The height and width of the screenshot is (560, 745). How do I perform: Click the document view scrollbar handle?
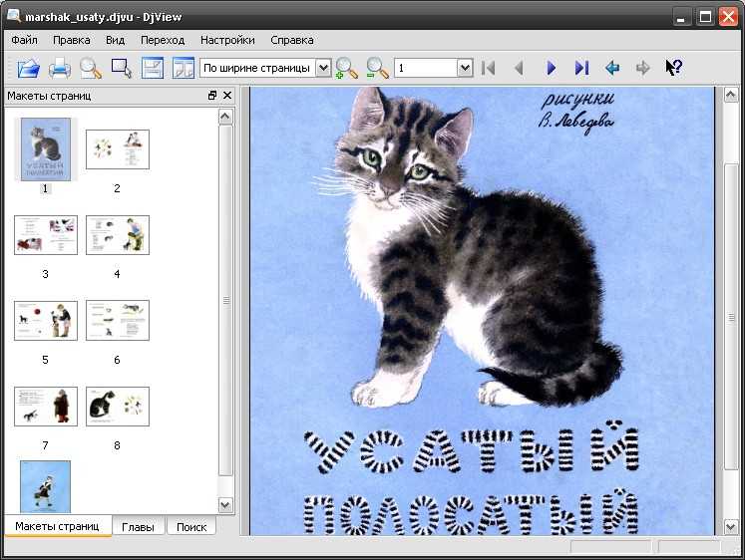(x=731, y=317)
